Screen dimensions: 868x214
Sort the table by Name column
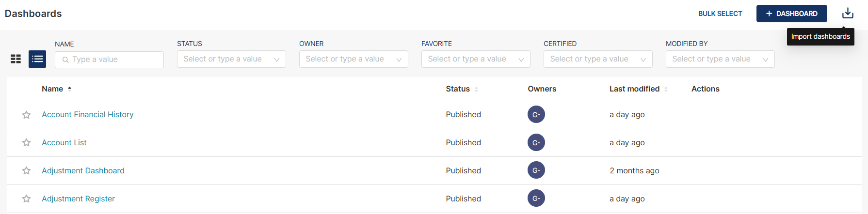(53, 89)
